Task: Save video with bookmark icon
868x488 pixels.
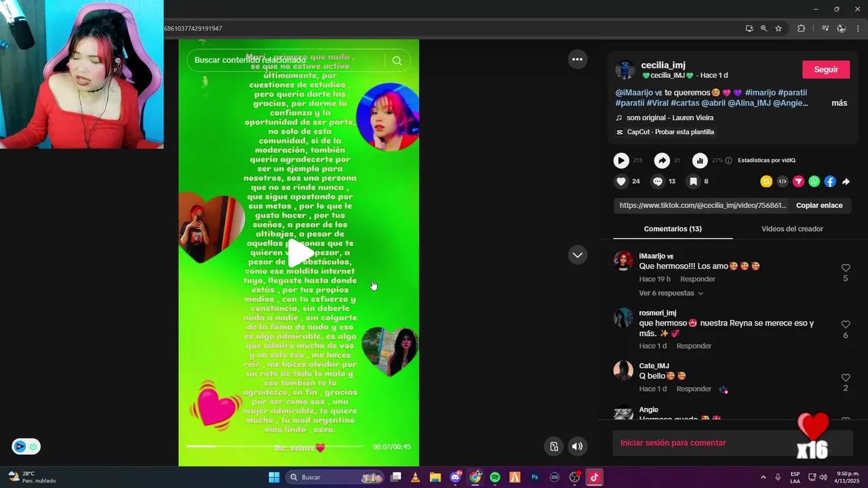Action: 693,182
